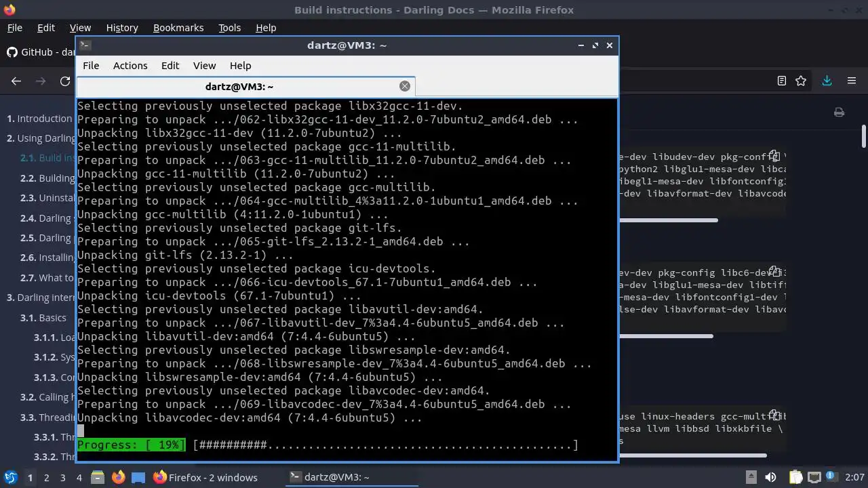Open the Introduction docs sidebar link
Screen dimensions: 868x488
tap(39, 119)
